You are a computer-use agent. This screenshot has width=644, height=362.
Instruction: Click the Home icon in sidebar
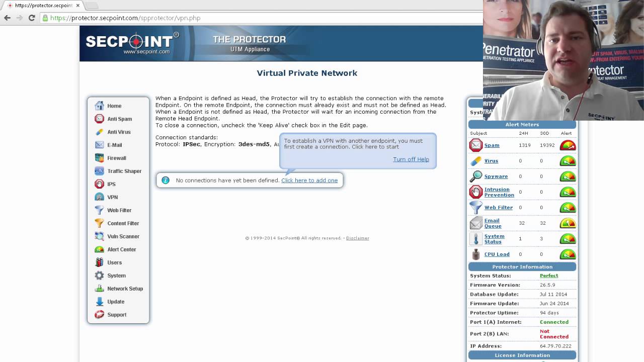pos(99,106)
